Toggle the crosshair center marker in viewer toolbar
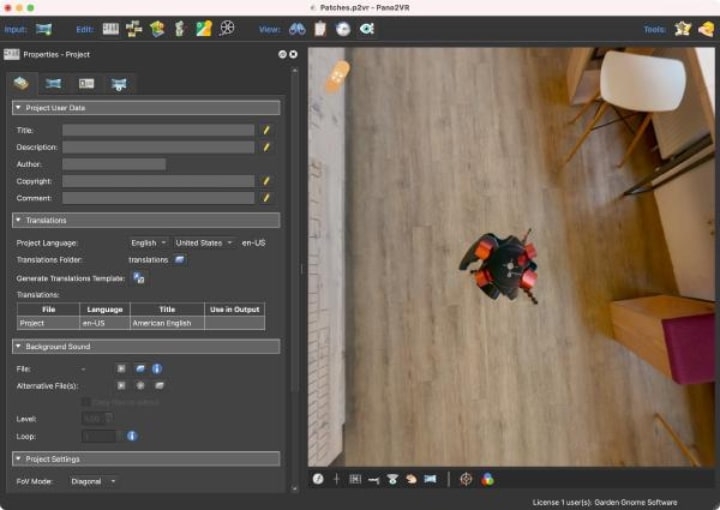The width and height of the screenshot is (720, 510). click(x=336, y=479)
